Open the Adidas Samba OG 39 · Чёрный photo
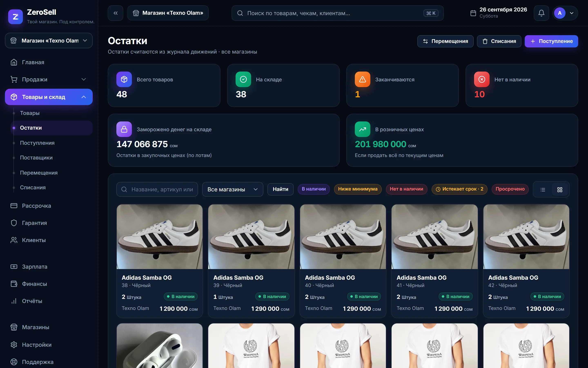Viewport: 588px width, 368px height. 251,237
